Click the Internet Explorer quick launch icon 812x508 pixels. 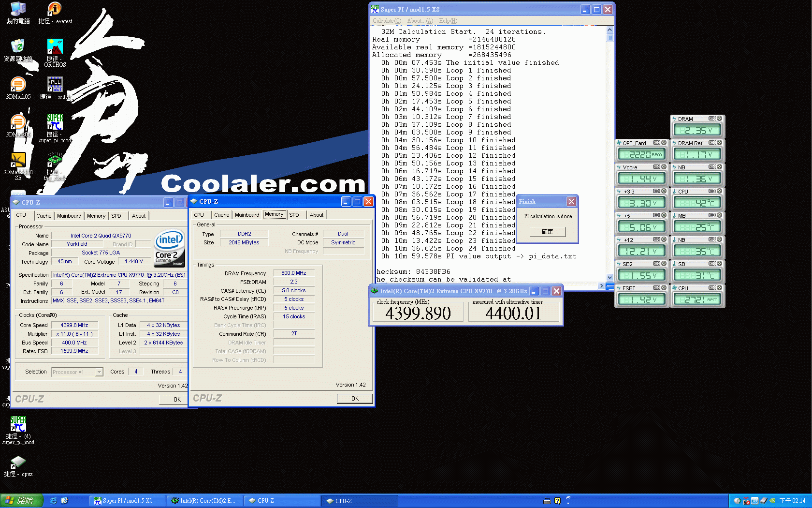pyautogui.click(x=53, y=501)
